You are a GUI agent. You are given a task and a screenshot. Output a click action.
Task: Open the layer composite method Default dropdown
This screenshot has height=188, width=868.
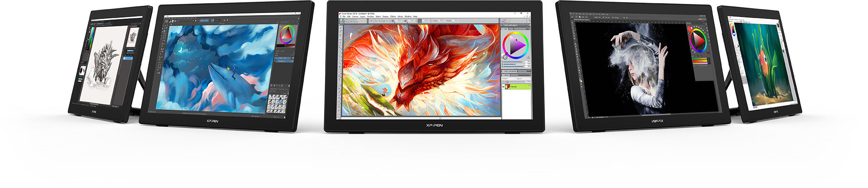(506, 79)
